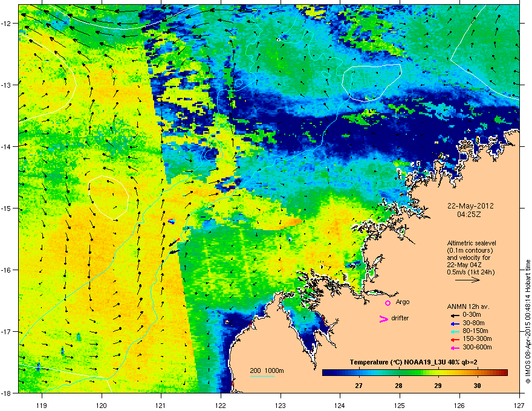Select the cyan 80-150m arrow legend symbol
532x411 pixels.
click(x=455, y=332)
